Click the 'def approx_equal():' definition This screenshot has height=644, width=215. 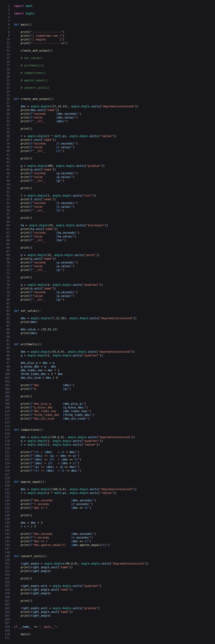(30, 482)
